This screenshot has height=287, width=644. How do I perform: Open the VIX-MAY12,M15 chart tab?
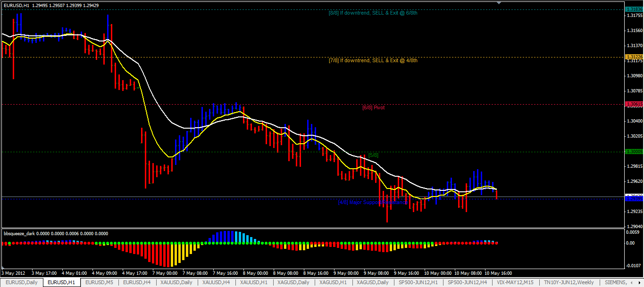[x=515, y=282]
